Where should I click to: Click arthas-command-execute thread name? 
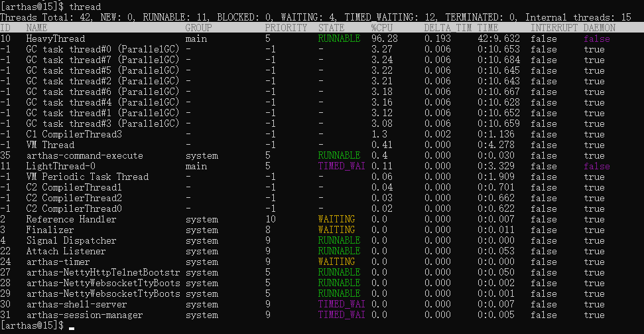coord(85,155)
